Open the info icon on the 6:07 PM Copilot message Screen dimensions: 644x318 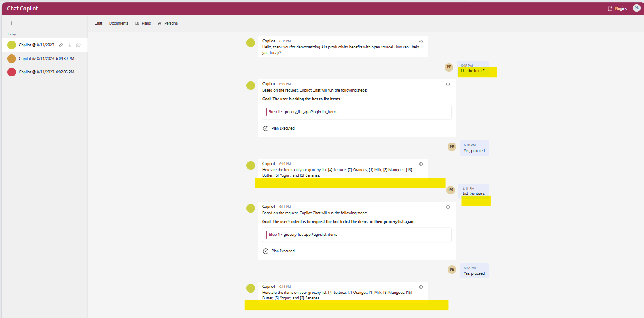click(420, 41)
